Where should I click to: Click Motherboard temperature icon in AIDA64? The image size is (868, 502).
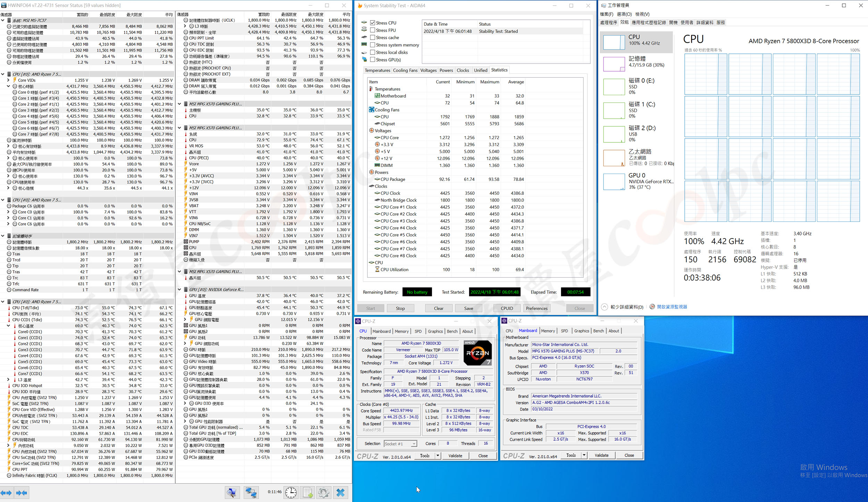[377, 96]
